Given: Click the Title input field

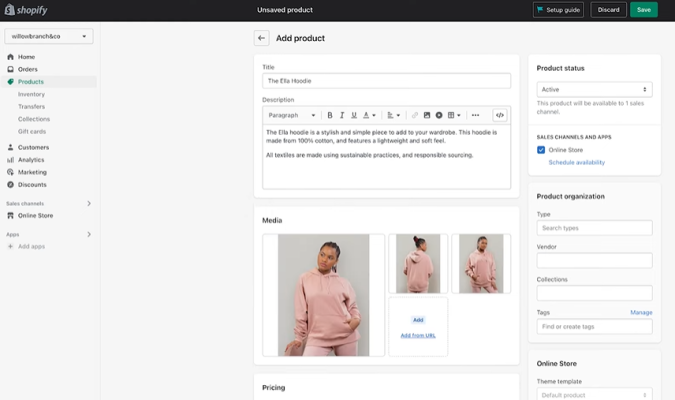Looking at the screenshot, I should point(386,81).
